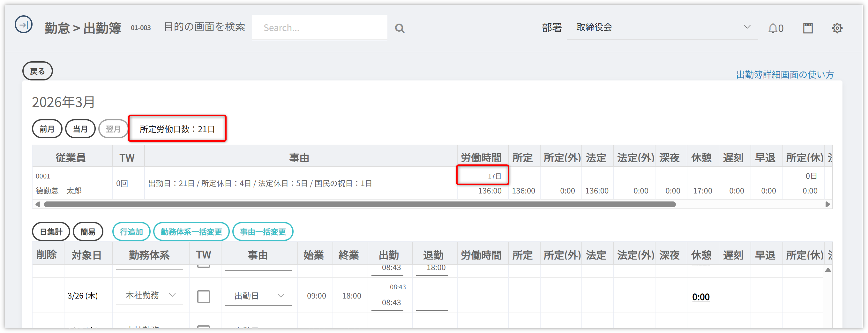Viewport: 868px width, 333px height.
Task: Click the 戻る back button
Action: [37, 71]
